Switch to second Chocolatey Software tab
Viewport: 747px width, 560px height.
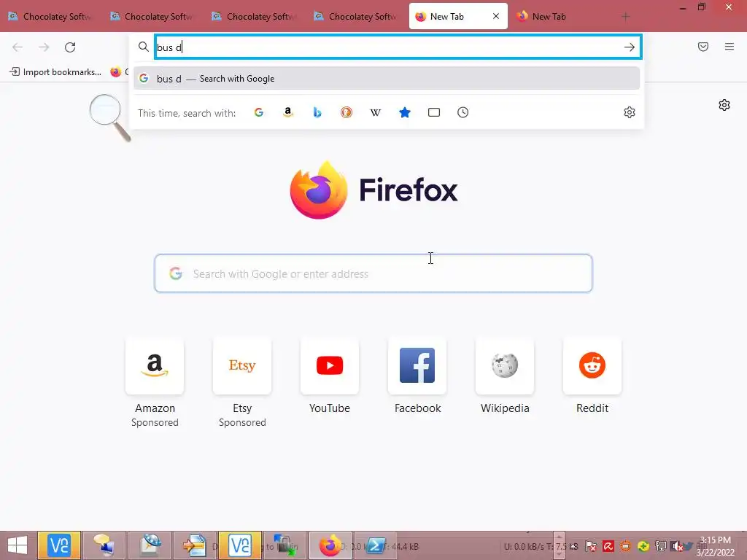[152, 16]
